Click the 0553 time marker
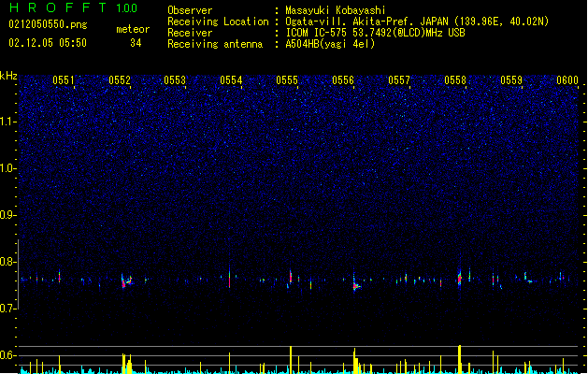 [x=175, y=80]
